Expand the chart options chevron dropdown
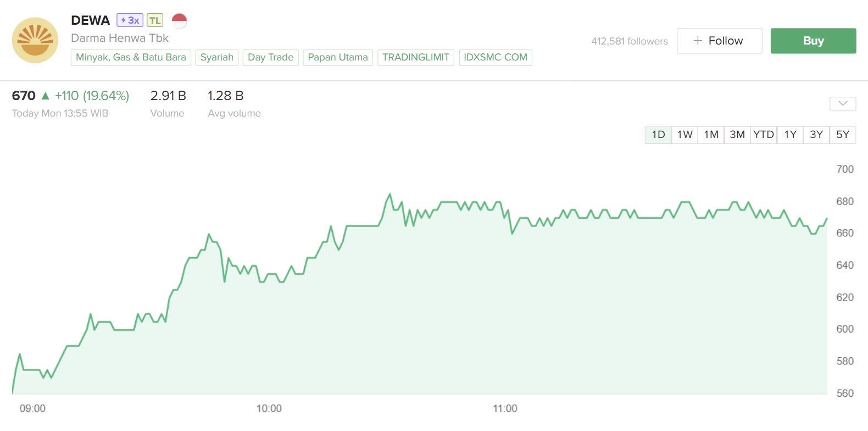The height and width of the screenshot is (431, 868). [x=843, y=103]
